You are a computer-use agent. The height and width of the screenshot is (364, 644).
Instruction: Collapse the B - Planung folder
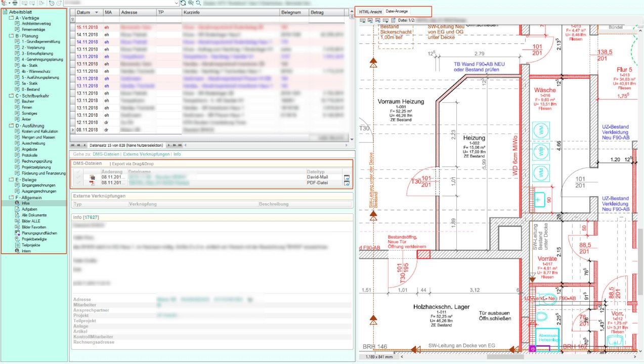coord(11,36)
